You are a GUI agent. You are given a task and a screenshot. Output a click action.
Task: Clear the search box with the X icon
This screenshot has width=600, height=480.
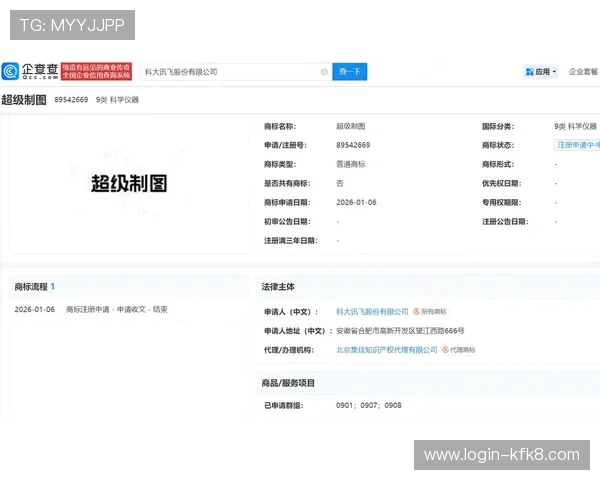(x=324, y=72)
